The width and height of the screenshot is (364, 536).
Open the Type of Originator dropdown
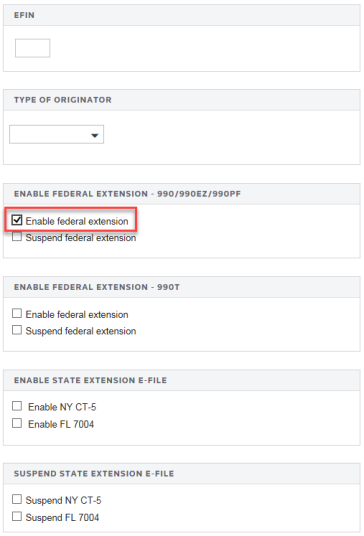pos(56,135)
